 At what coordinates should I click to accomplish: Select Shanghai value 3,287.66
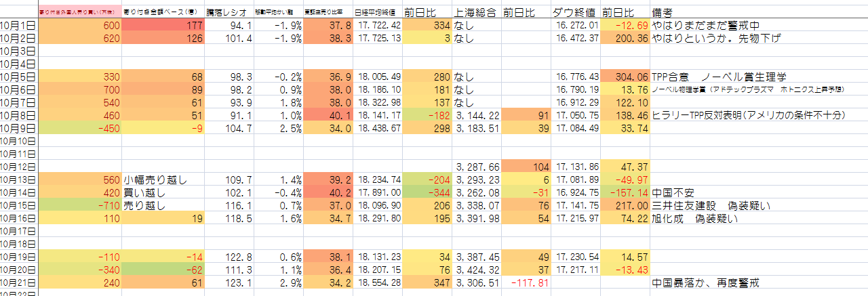click(x=477, y=167)
